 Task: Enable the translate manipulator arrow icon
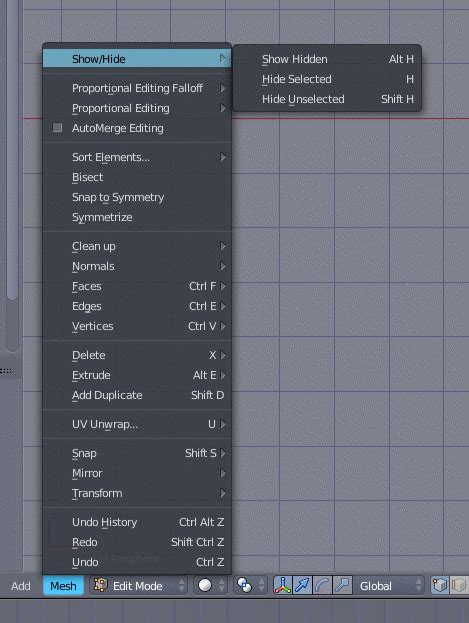pos(302,585)
